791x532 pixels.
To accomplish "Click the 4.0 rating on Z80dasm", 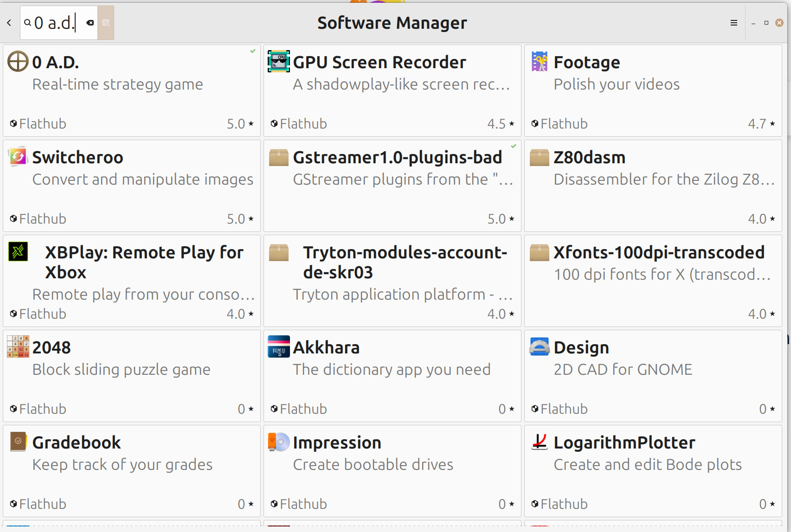I will [757, 219].
